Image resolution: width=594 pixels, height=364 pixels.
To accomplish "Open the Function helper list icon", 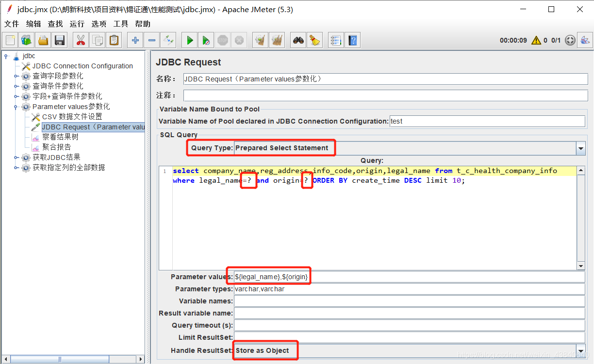I will [x=335, y=40].
